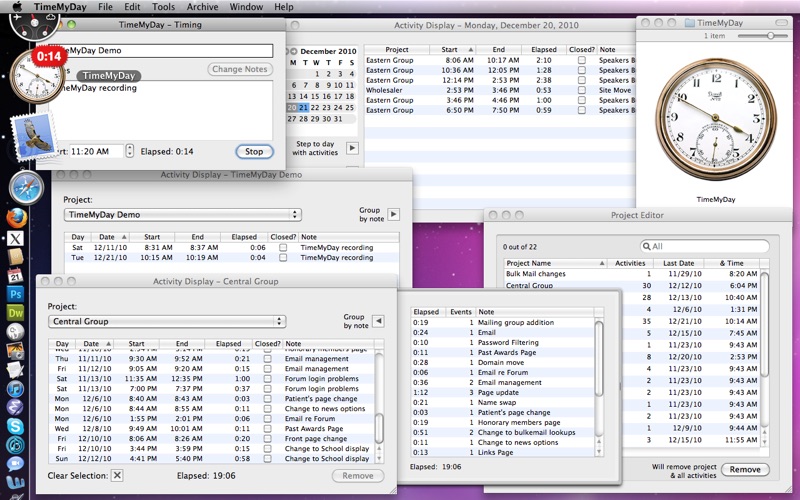
Task: Toggle Closed checkbox for Front page change row
Action: pos(267,438)
